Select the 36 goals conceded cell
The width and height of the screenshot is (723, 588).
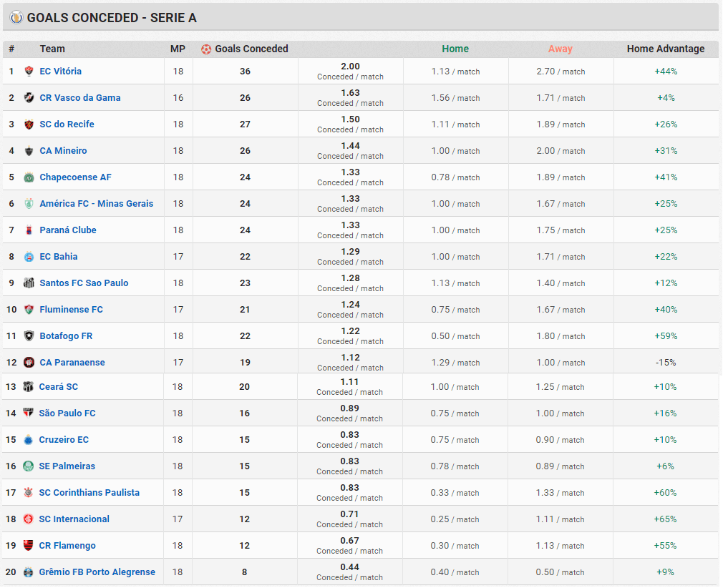(245, 72)
